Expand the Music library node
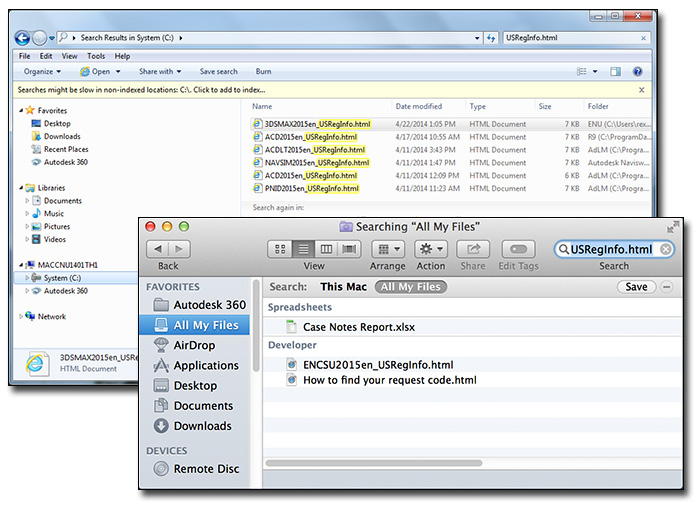 (x=27, y=213)
